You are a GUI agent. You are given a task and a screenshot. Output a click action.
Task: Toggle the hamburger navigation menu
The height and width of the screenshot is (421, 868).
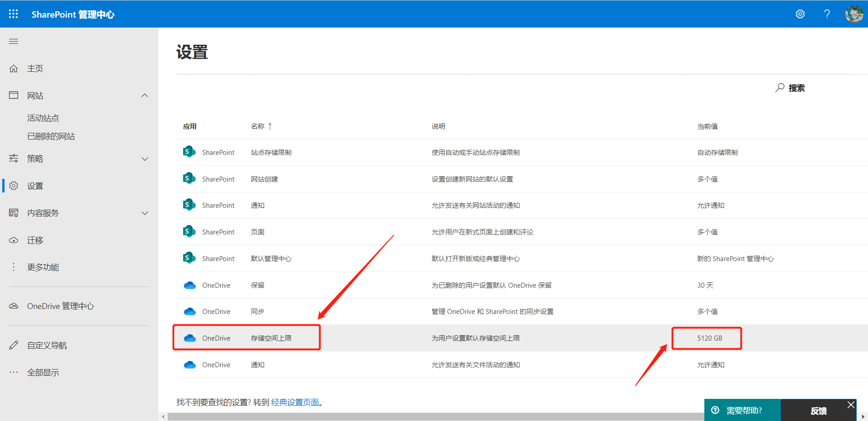coord(14,42)
